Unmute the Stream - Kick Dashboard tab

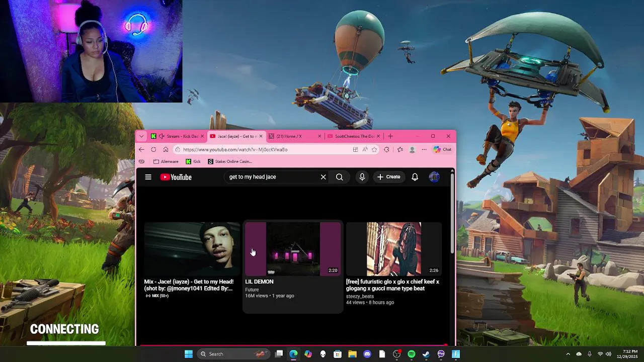(x=162, y=136)
